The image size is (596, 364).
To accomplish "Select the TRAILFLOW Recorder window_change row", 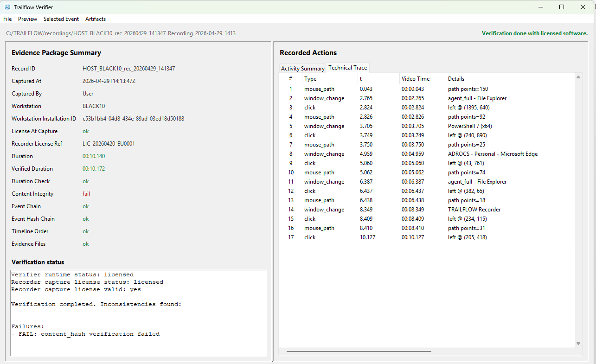I will (x=427, y=210).
